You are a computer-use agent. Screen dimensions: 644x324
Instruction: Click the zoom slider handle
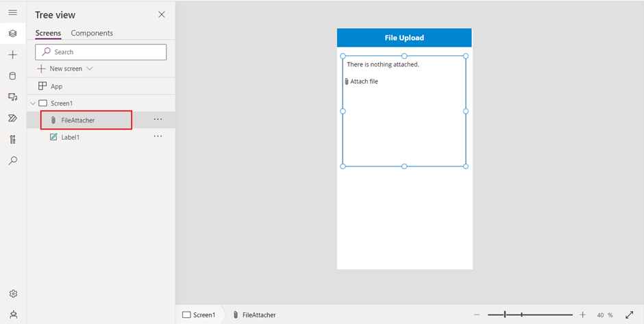(505, 314)
